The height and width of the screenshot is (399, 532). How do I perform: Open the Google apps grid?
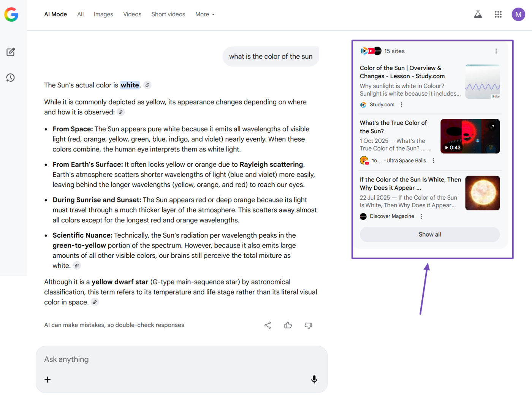point(498,14)
